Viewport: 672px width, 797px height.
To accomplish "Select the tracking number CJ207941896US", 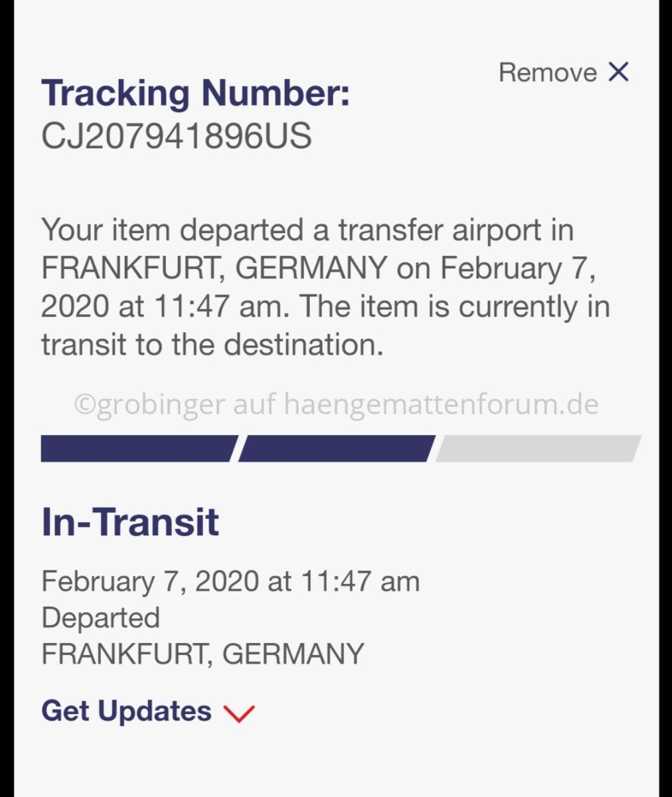I will click(176, 136).
